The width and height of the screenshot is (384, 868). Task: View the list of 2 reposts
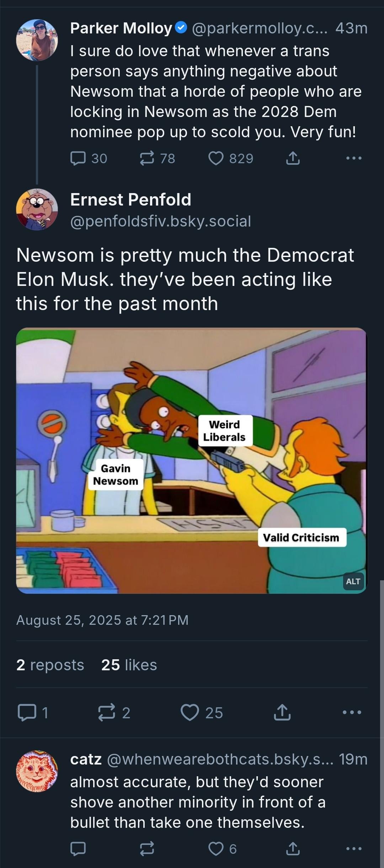[50, 665]
